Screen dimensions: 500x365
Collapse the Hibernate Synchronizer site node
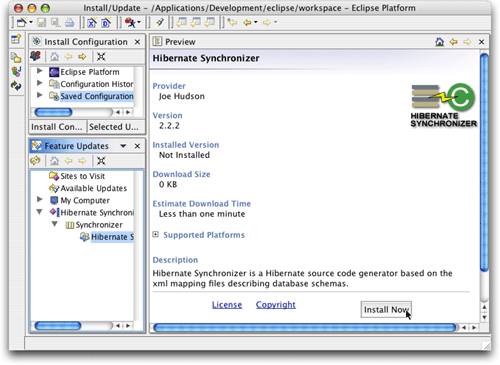click(x=39, y=212)
